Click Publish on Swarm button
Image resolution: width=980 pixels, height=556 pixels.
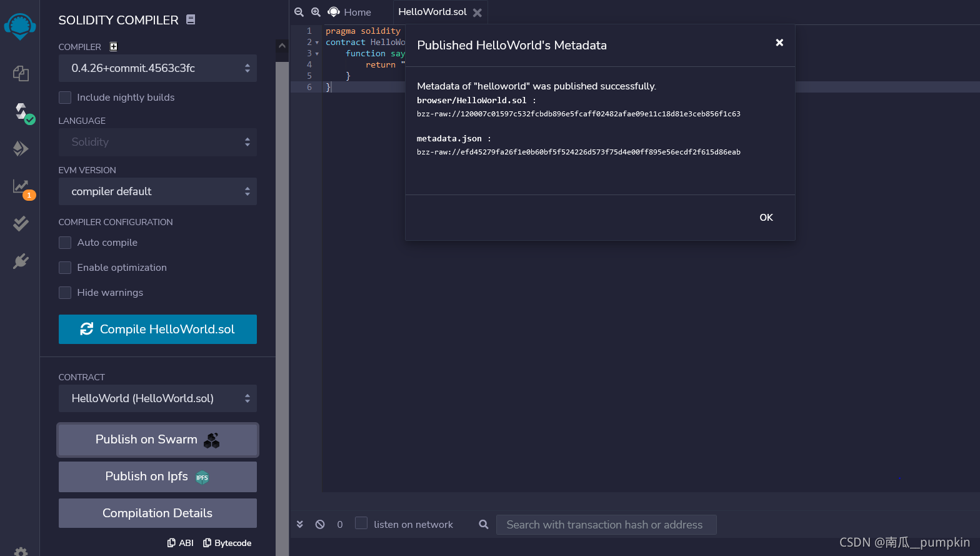157,440
